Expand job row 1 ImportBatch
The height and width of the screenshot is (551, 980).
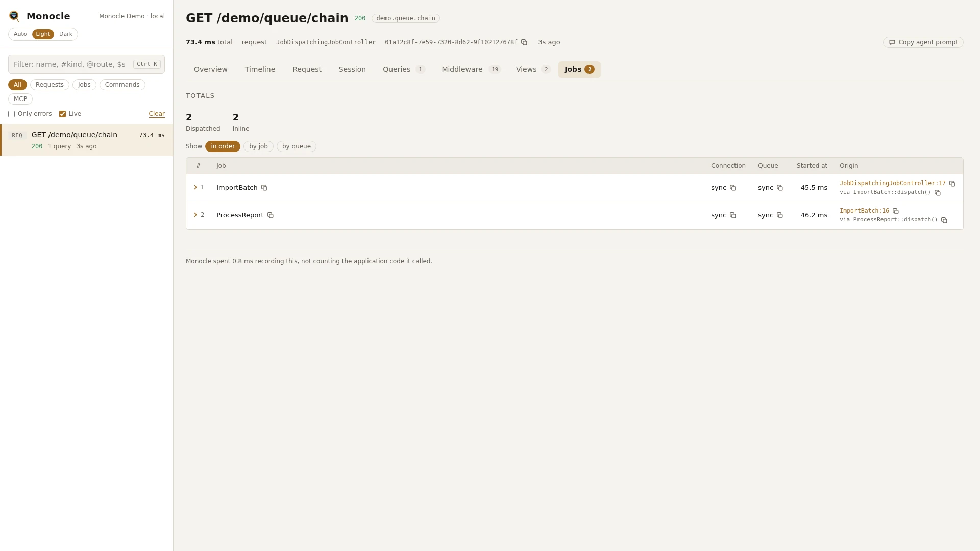click(x=195, y=188)
